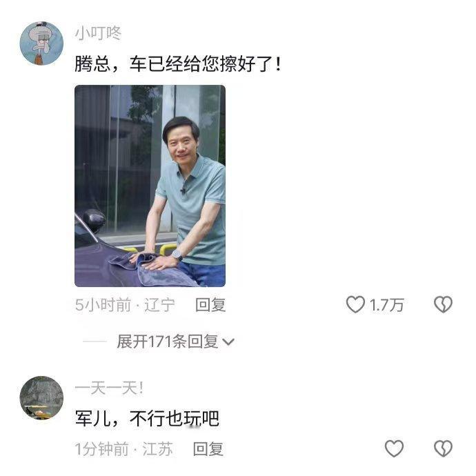The image size is (476, 476).
Task: Like the comment by 一天一天!
Action: [394, 448]
